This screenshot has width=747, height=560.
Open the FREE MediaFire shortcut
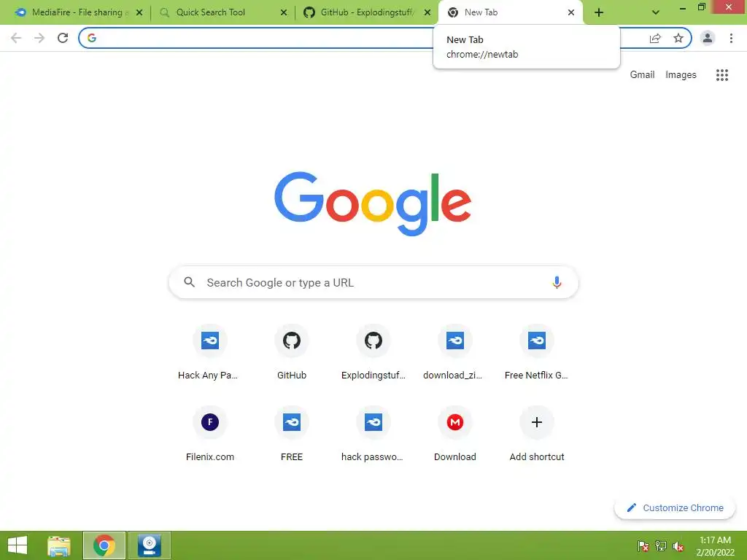292,435
